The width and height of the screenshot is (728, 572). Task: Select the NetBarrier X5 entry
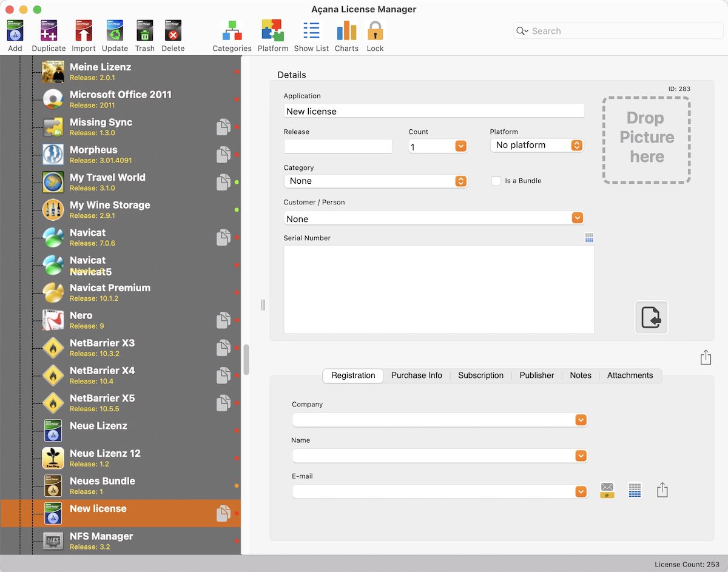pyautogui.click(x=120, y=403)
